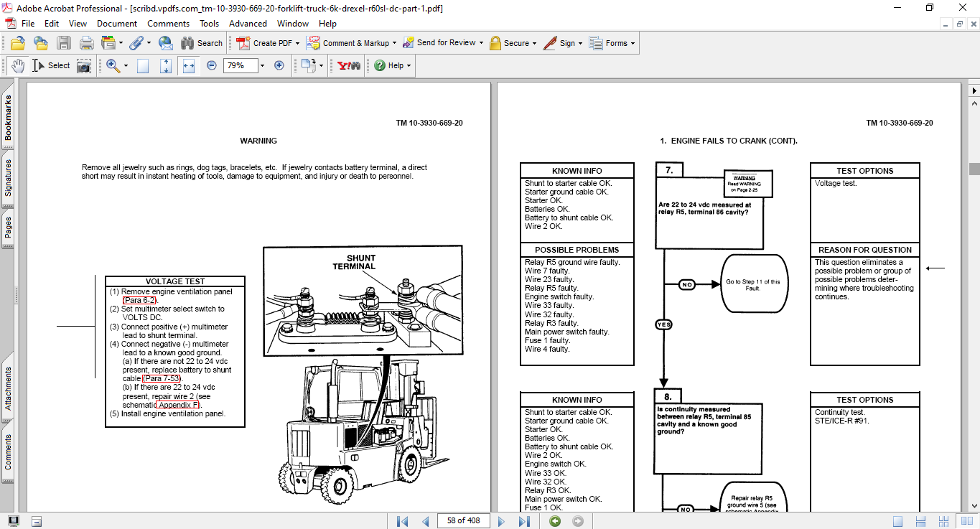Open the Bookmarks side tab
Viewport: 980px width, 529px height.
[9, 118]
